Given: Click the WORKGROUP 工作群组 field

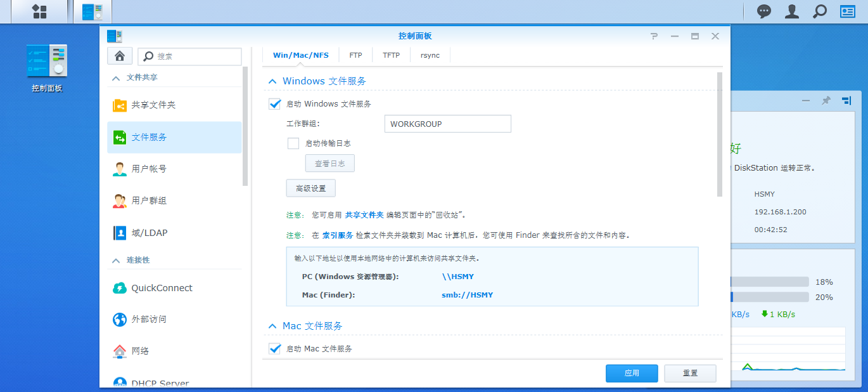Looking at the screenshot, I should coord(447,124).
